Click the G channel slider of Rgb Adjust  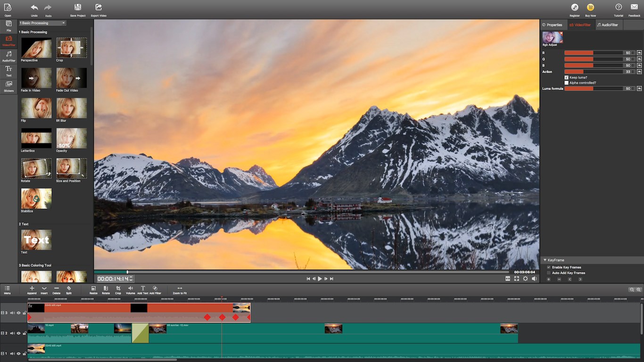594,59
